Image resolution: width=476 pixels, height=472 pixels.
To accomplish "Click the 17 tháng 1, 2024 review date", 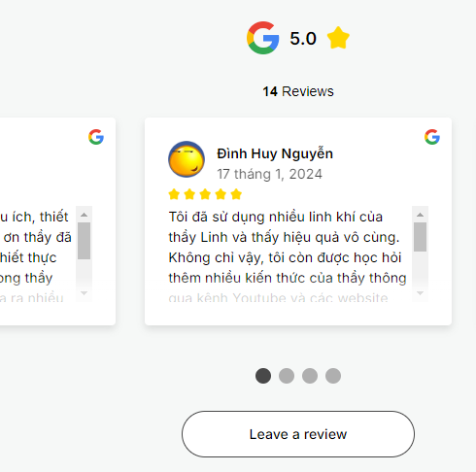I will pyautogui.click(x=269, y=174).
